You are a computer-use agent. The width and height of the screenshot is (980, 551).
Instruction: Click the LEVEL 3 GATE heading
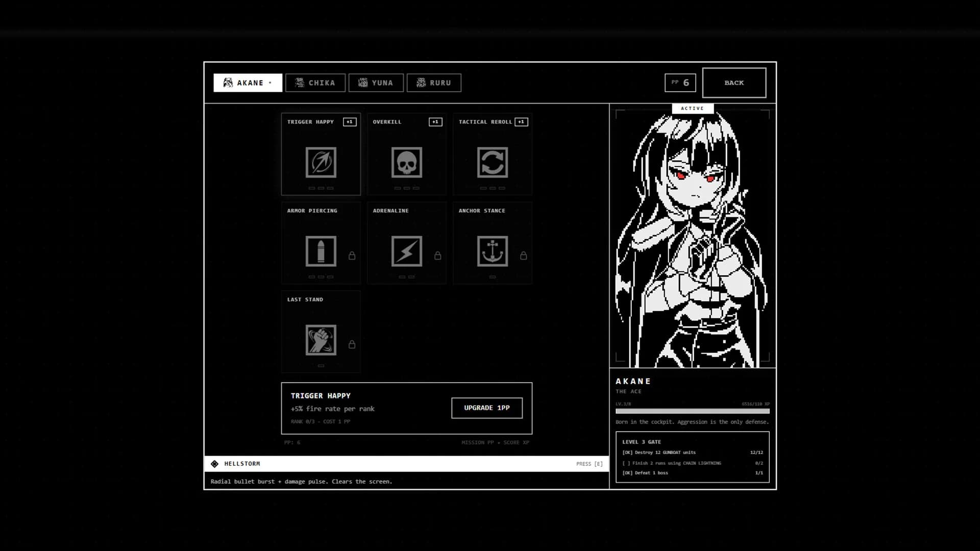pos(642,442)
